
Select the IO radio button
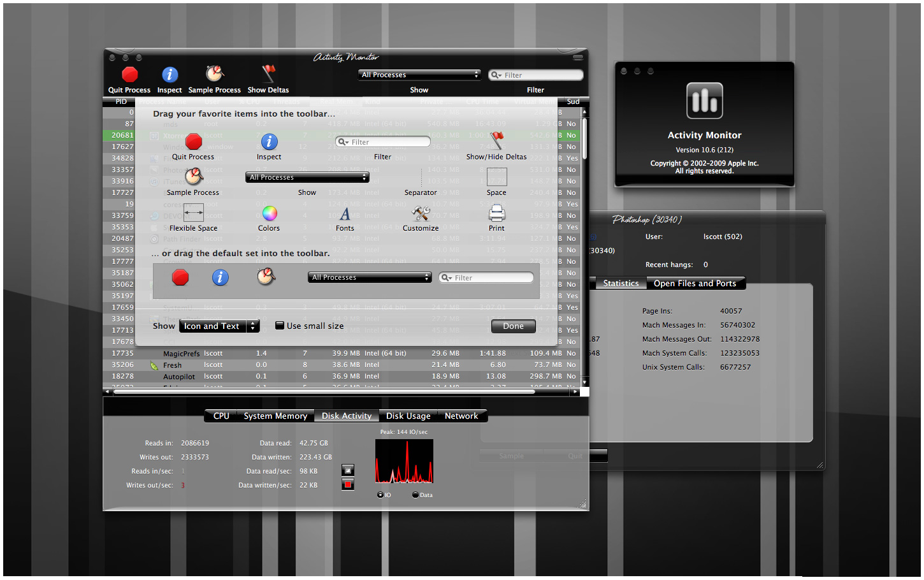(x=380, y=495)
